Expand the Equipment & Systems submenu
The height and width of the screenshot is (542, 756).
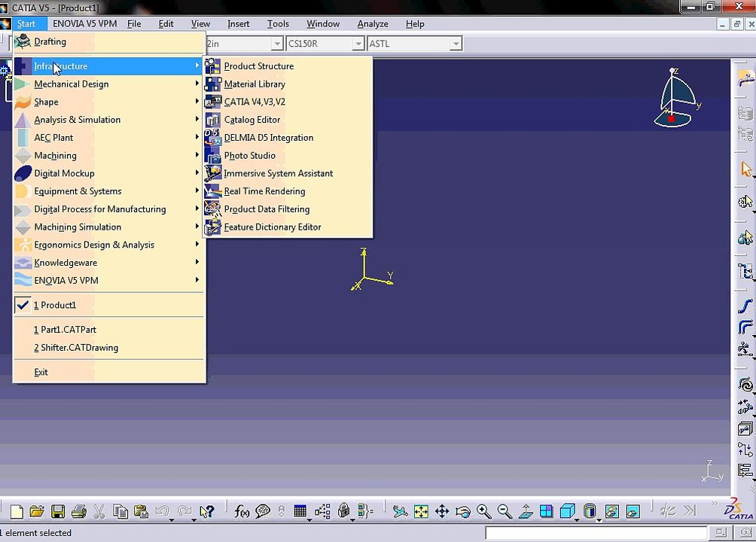point(109,191)
